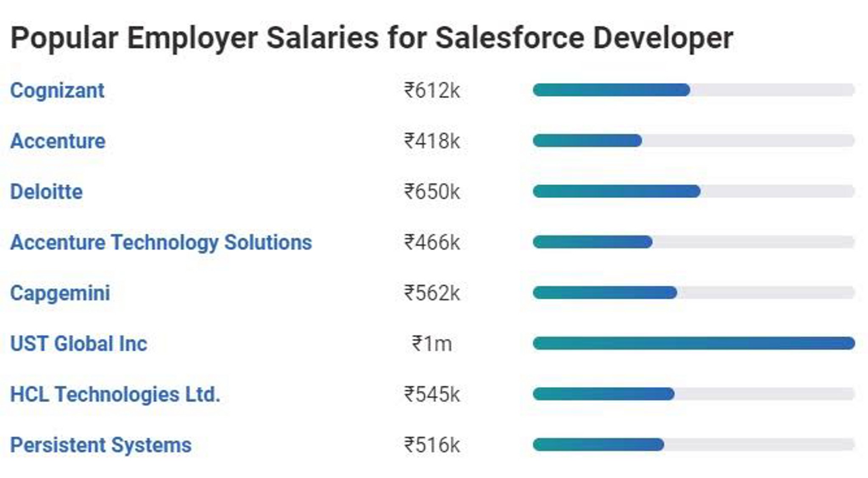Open the Capgemini employer link

[x=60, y=293]
